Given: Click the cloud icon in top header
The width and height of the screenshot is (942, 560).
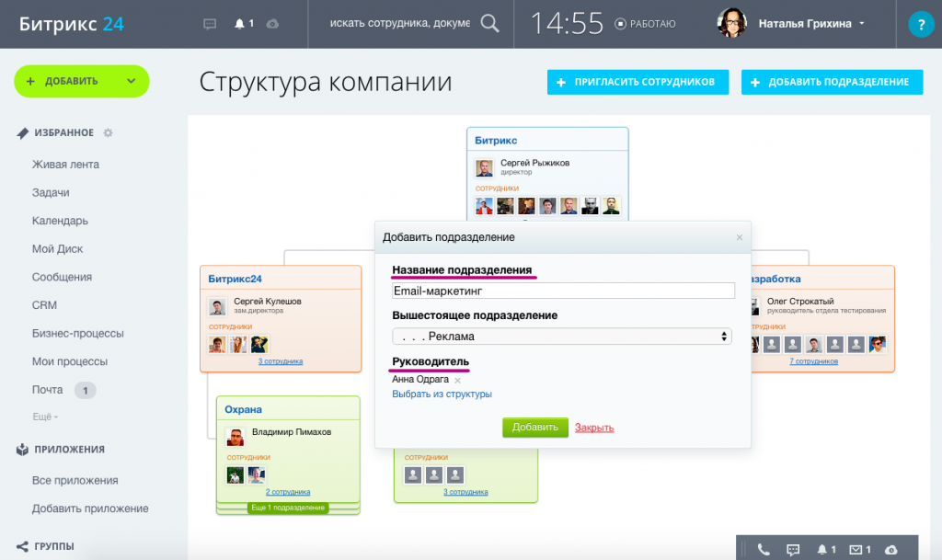Looking at the screenshot, I should (272, 24).
